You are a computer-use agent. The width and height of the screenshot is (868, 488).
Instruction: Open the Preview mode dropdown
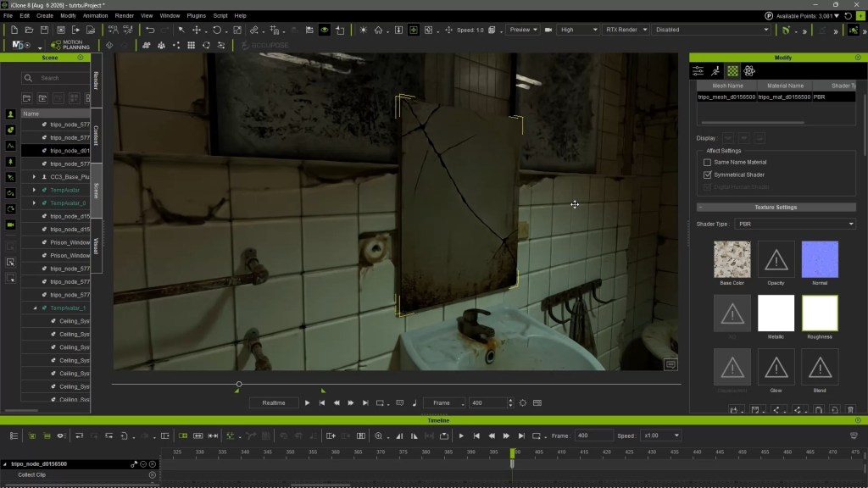pyautogui.click(x=523, y=30)
